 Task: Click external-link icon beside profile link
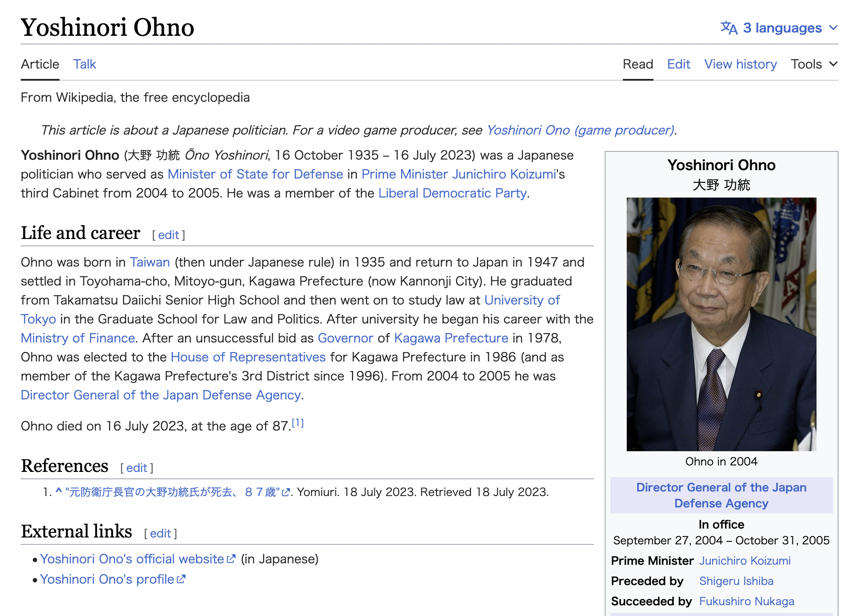pyautogui.click(x=181, y=579)
